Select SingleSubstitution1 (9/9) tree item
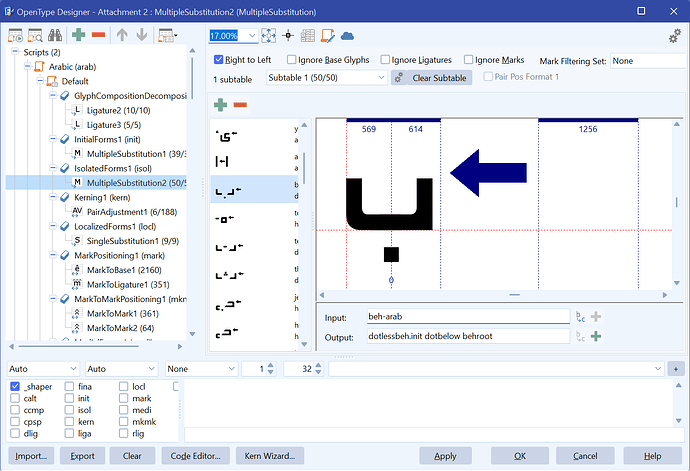This screenshot has width=690, height=471. [x=132, y=241]
